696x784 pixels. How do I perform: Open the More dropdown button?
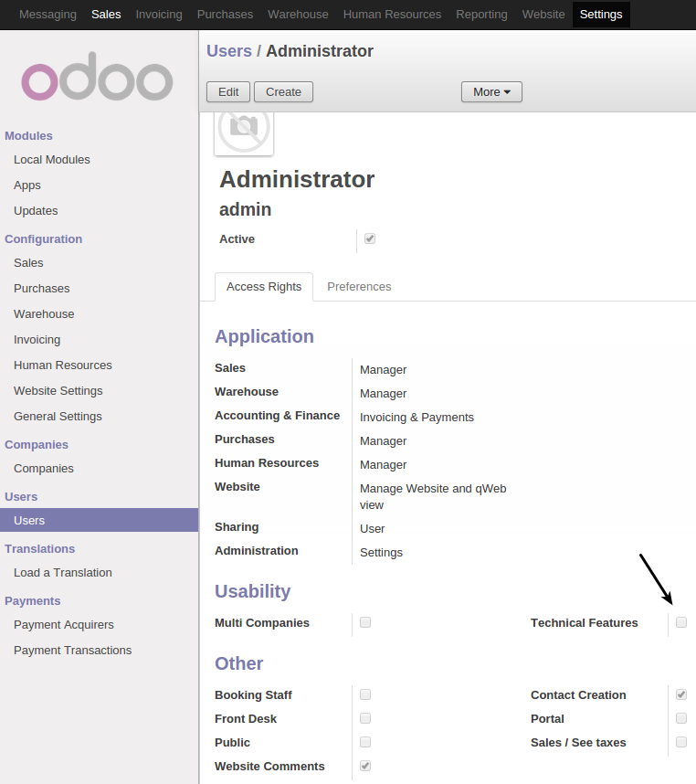491,92
